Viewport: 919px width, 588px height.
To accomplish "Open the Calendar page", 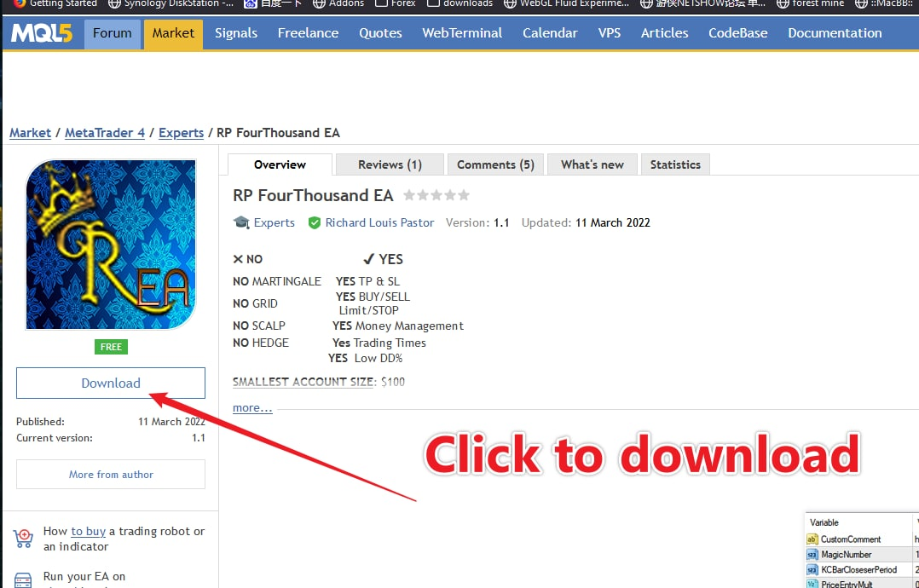I will [x=551, y=33].
